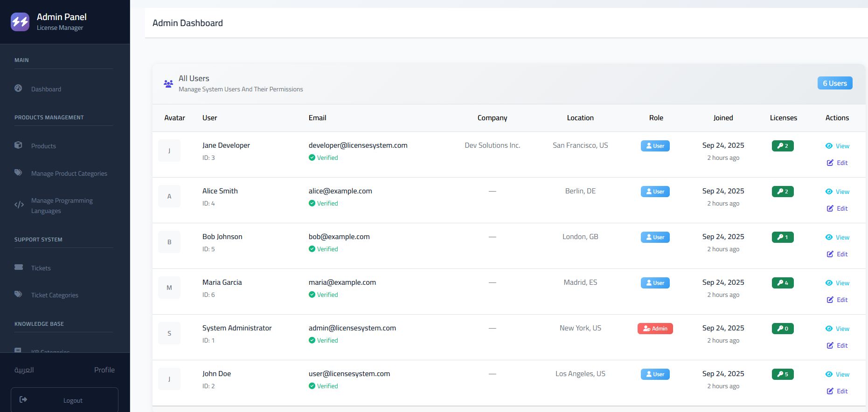Select Bob Johnson's avatar thumbnail
The width and height of the screenshot is (868, 412).
pyautogui.click(x=169, y=242)
